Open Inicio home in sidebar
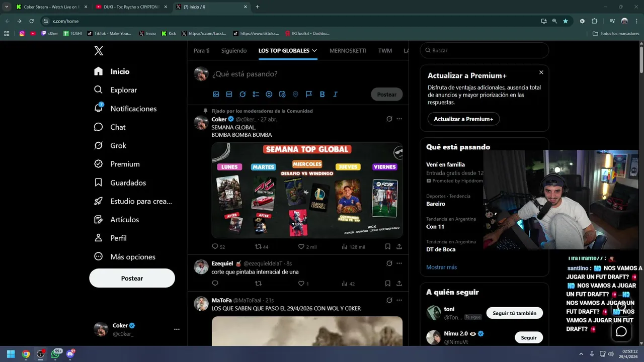Screen dimensions: 644x362 coord(112,71)
